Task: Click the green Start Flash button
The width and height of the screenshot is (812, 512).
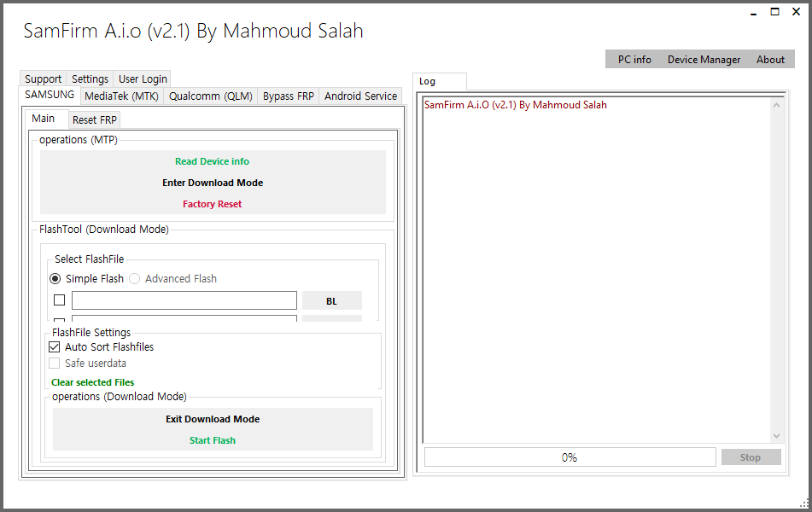Action: point(213,440)
